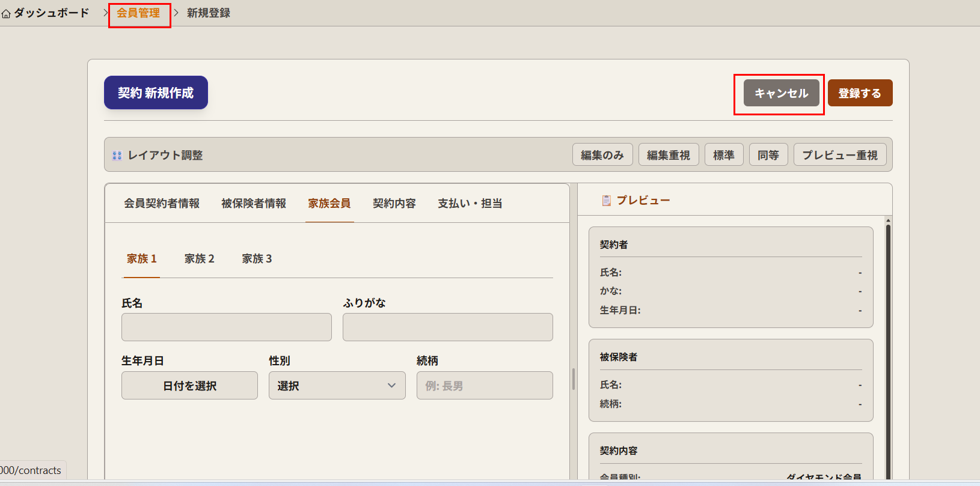Click the 続柄 input field
This screenshot has width=980, height=486.
tap(485, 386)
